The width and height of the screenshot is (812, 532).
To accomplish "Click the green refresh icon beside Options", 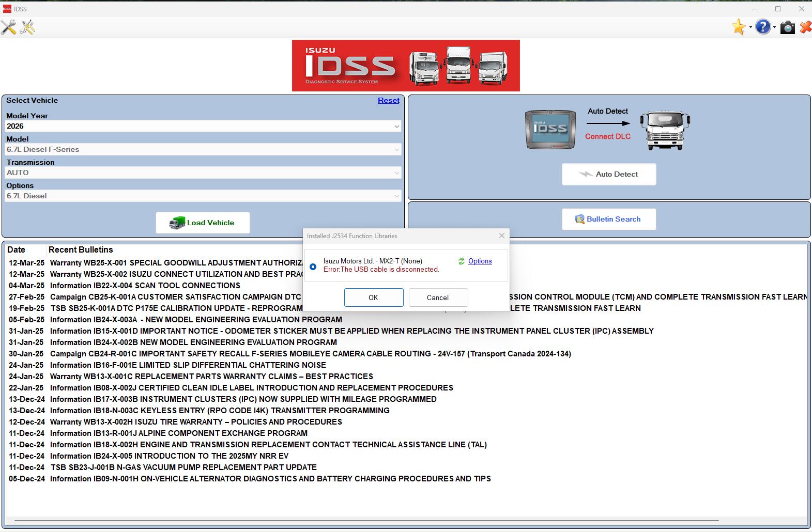I will pyautogui.click(x=462, y=261).
